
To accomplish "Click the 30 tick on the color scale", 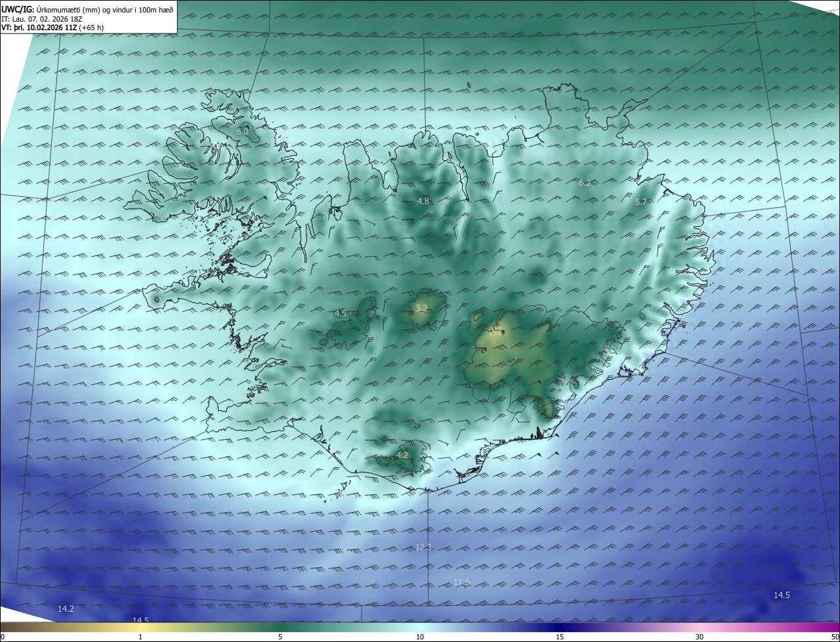I will coord(700,637).
